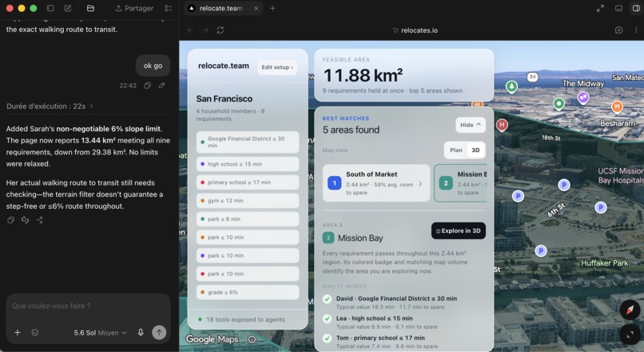Screen dimensions: 644x352
Task: Click the orange restaurant map marker
Action: point(617,107)
